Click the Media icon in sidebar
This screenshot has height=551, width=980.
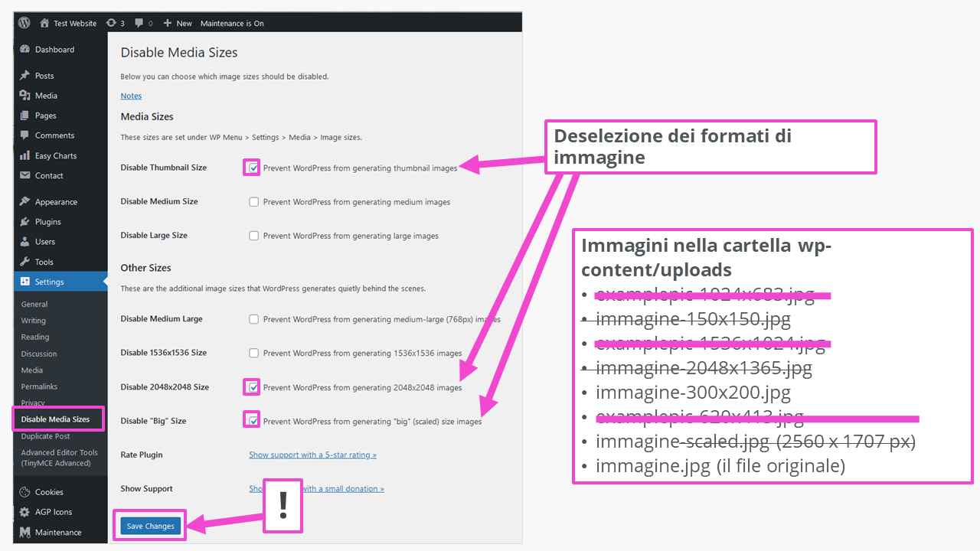click(x=24, y=96)
